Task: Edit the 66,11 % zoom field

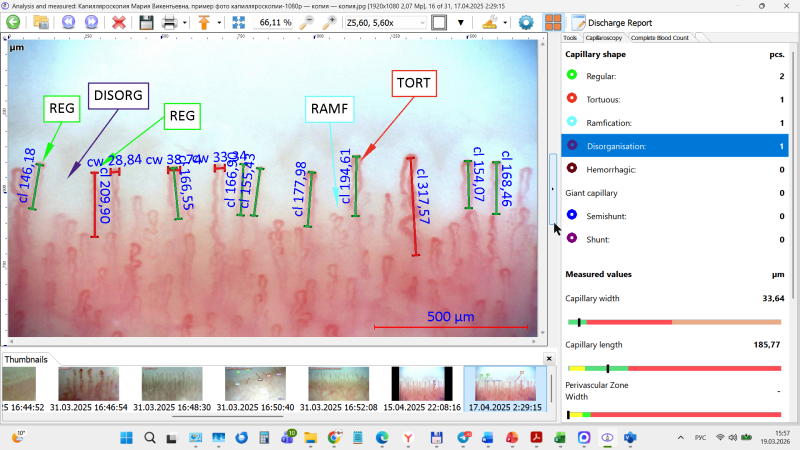Action: pyautogui.click(x=274, y=22)
